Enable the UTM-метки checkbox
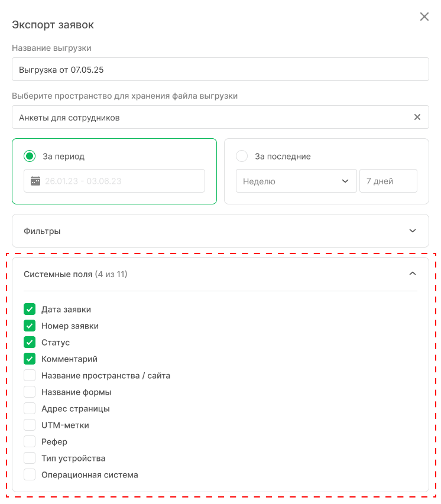Image resolution: width=441 pixels, height=504 pixels. click(x=30, y=425)
